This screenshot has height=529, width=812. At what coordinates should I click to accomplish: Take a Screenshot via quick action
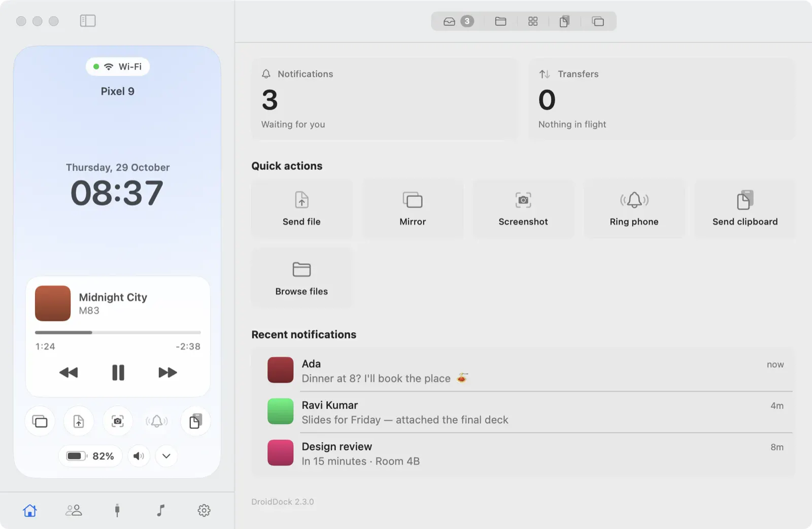tap(523, 209)
